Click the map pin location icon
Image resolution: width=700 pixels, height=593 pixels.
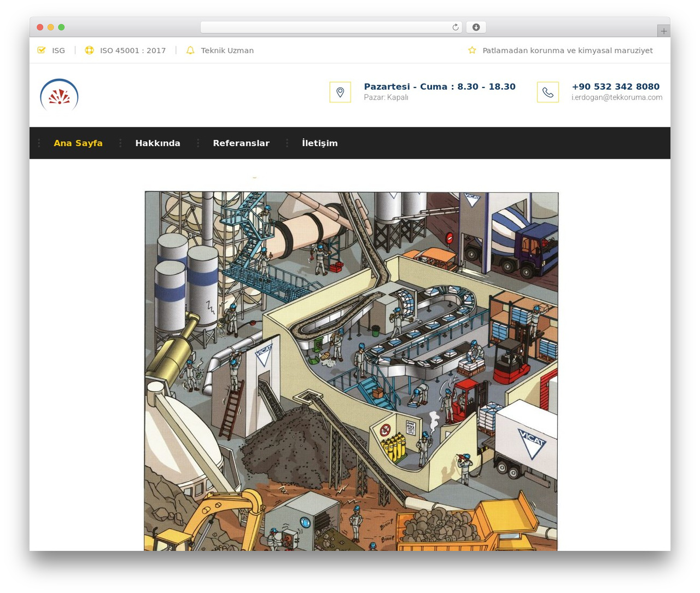pyautogui.click(x=340, y=92)
